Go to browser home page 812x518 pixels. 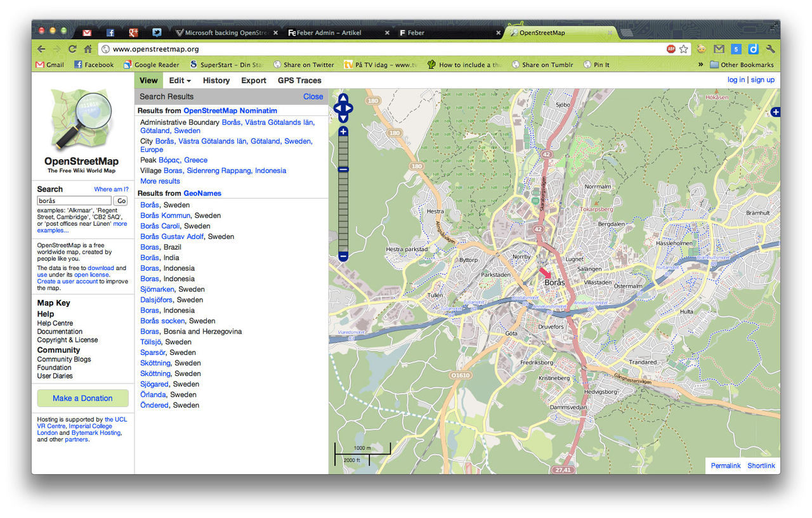88,49
